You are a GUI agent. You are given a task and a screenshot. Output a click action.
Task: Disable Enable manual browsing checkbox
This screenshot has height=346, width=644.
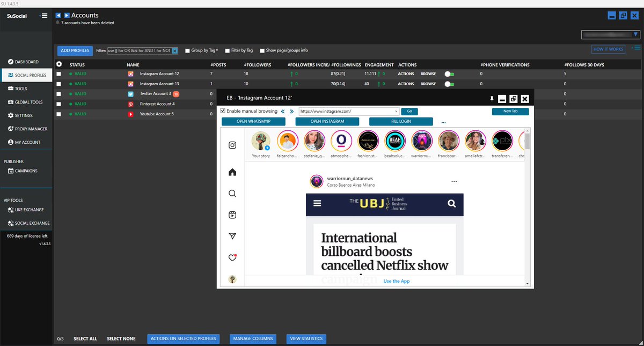(222, 111)
